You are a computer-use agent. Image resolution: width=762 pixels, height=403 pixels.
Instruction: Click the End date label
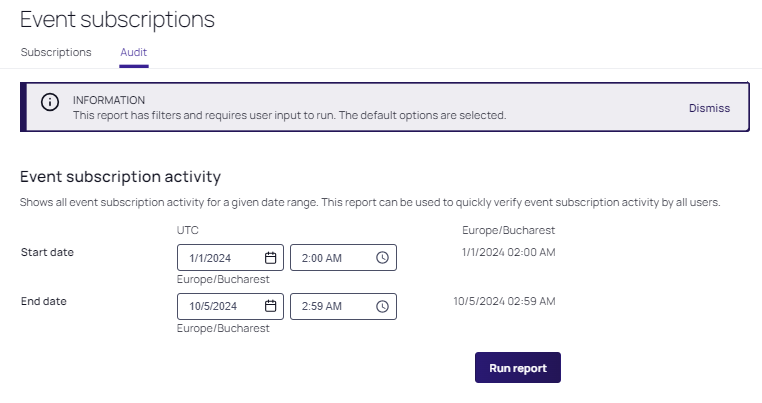[44, 300]
